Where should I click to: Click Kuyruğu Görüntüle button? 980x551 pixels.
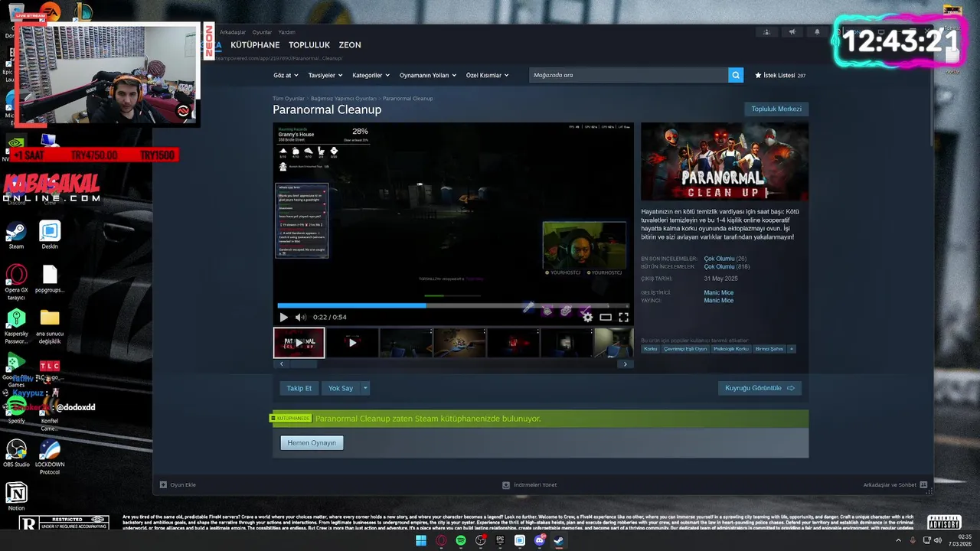click(759, 388)
